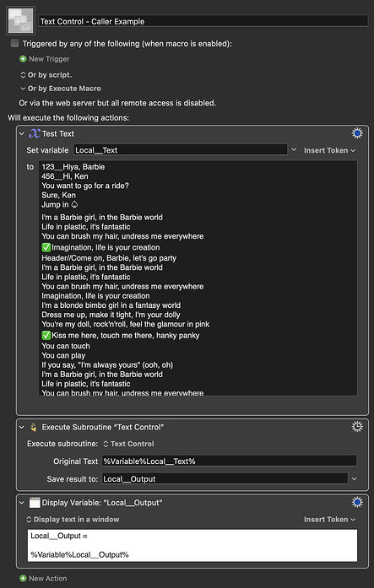Click green plus icon beside New Trigger
The height and width of the screenshot is (588, 374).
(24, 59)
